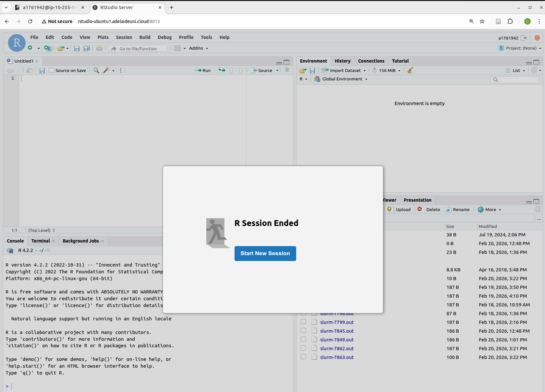Click compile report notebook icon
This screenshot has height=392, width=545.
[x=123, y=70]
